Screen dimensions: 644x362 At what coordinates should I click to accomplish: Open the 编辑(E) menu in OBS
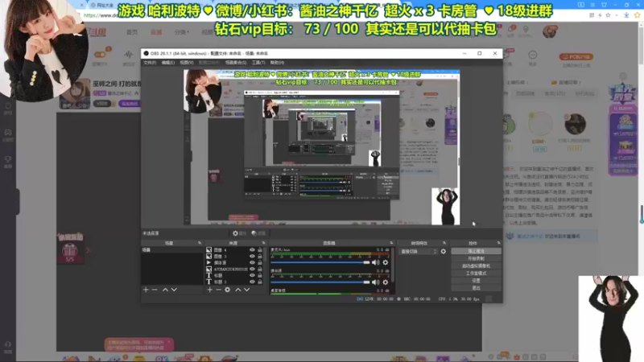[x=168, y=63]
